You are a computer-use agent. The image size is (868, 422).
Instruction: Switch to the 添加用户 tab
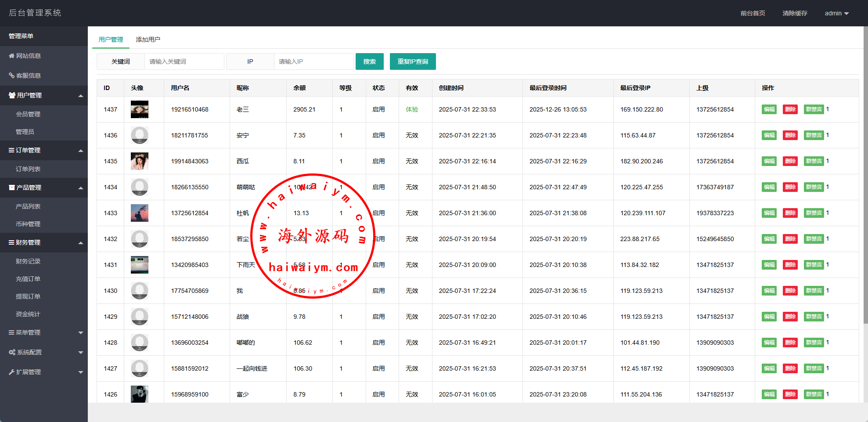click(148, 40)
